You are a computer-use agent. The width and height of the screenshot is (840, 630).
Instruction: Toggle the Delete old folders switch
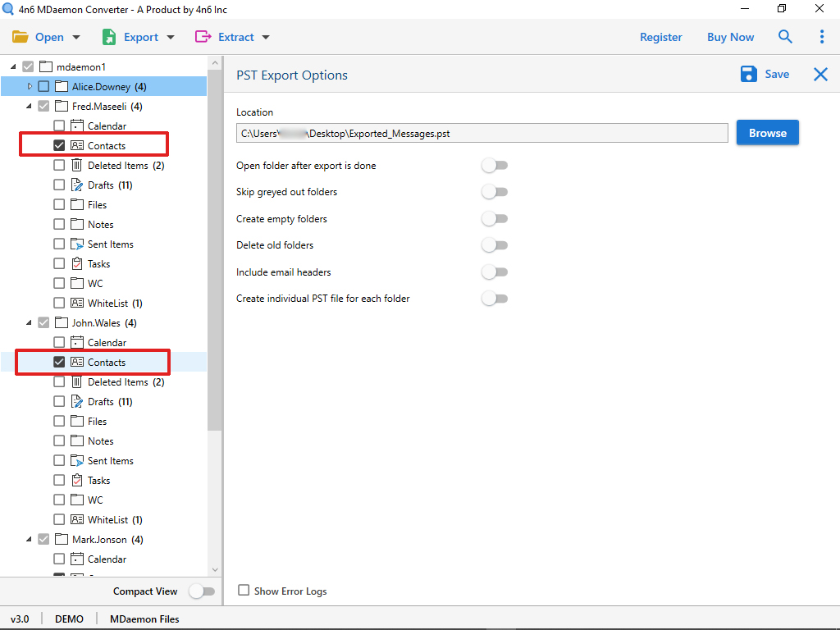coord(495,244)
